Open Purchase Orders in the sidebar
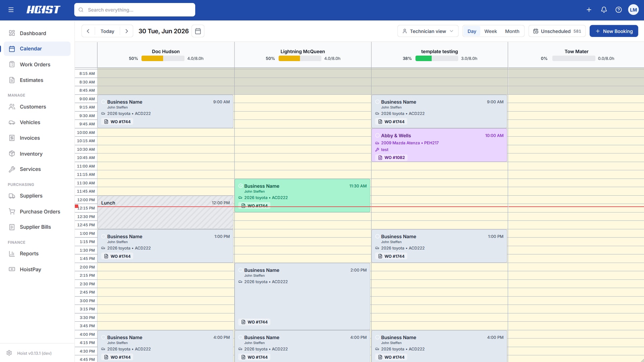The image size is (644, 362). pyautogui.click(x=37, y=212)
